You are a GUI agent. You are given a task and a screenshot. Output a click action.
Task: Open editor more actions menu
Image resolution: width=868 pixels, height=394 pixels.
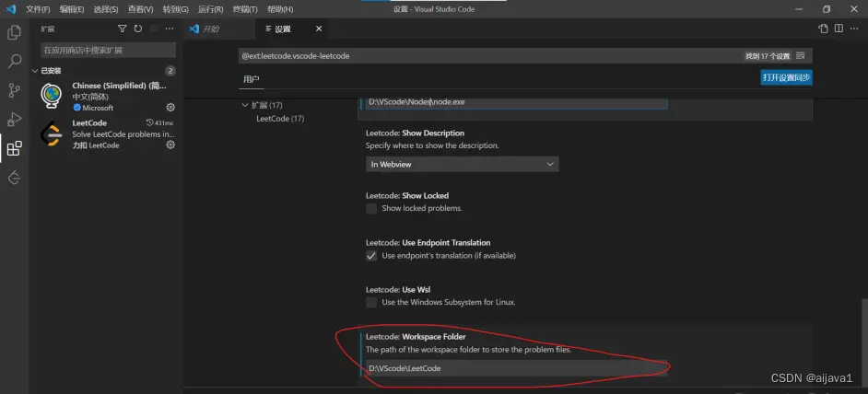(x=854, y=29)
